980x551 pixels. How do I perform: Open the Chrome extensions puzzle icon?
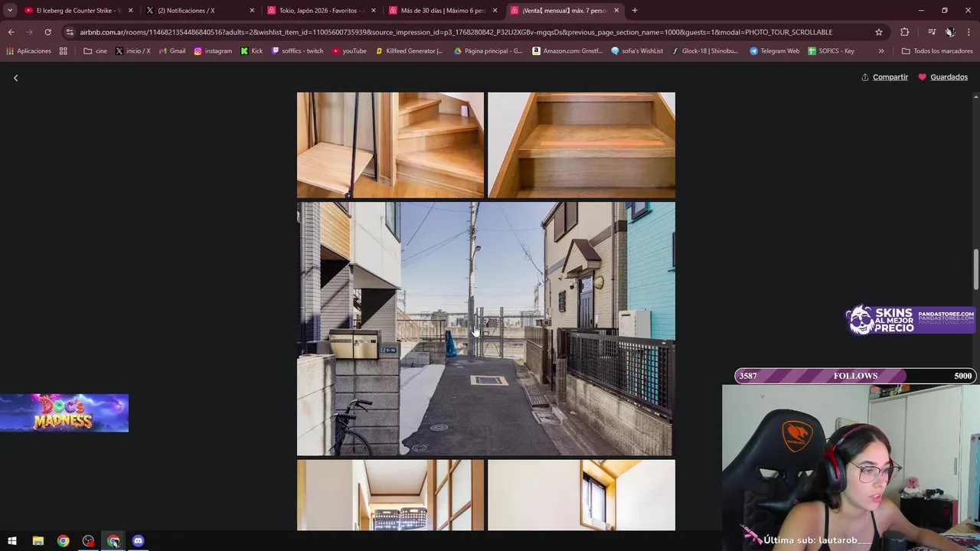click(x=905, y=32)
